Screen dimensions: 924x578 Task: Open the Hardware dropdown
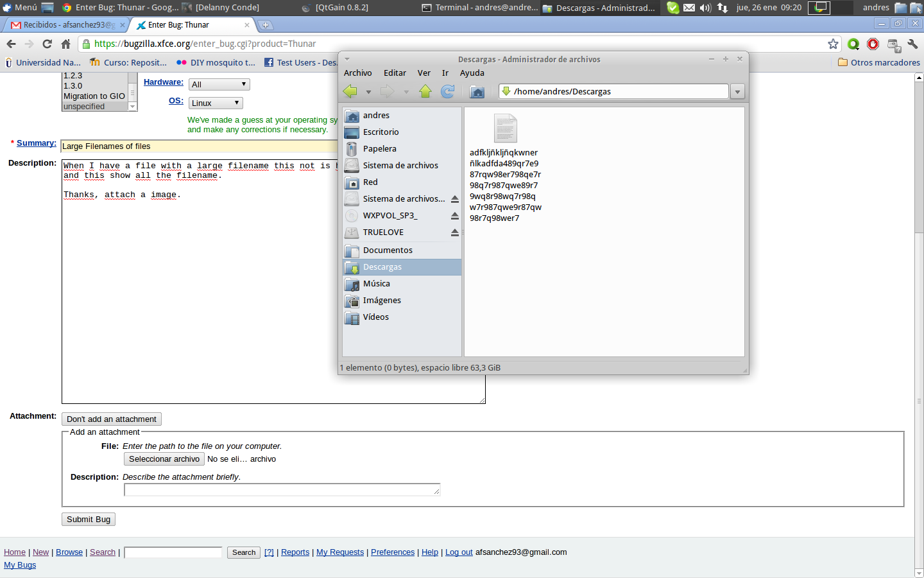click(219, 85)
